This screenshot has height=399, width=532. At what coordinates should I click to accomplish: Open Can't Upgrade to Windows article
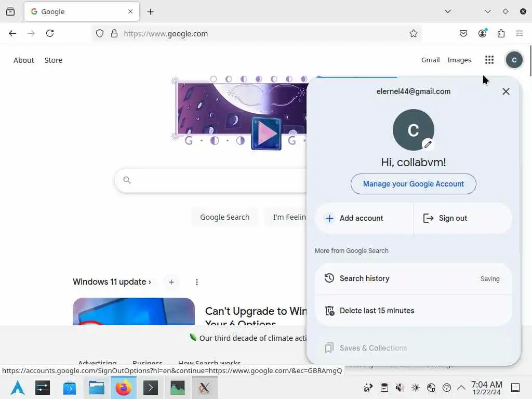[256, 316]
